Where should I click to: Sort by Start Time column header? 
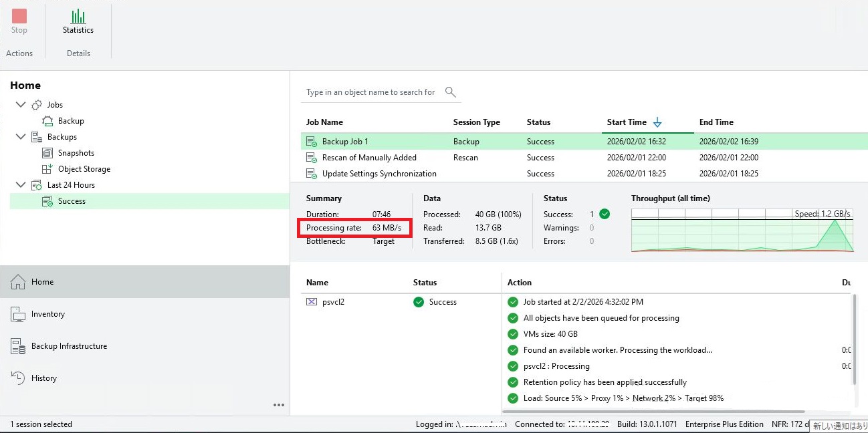627,122
